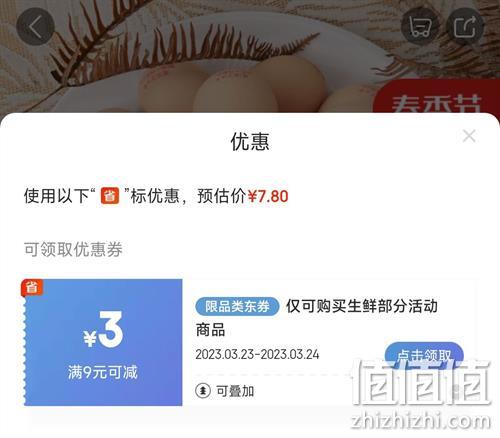Image resolution: width=500 pixels, height=438 pixels.
Task: Click the 可领取优惠券 section header
Action: pyautogui.click(x=73, y=249)
